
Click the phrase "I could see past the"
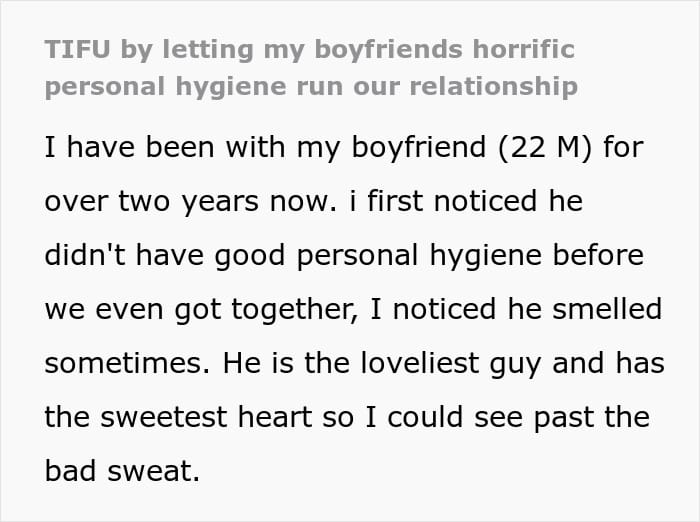coord(508,418)
